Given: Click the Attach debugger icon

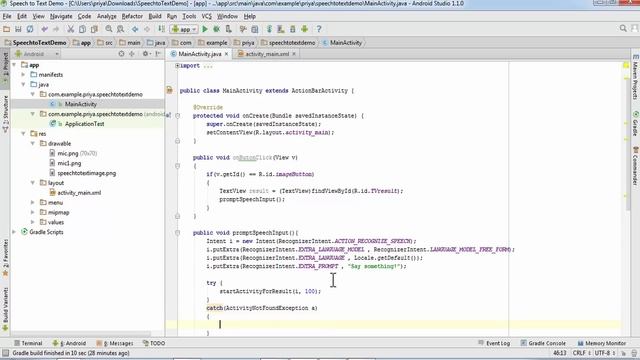Looking at the screenshot, I should click(x=229, y=29).
